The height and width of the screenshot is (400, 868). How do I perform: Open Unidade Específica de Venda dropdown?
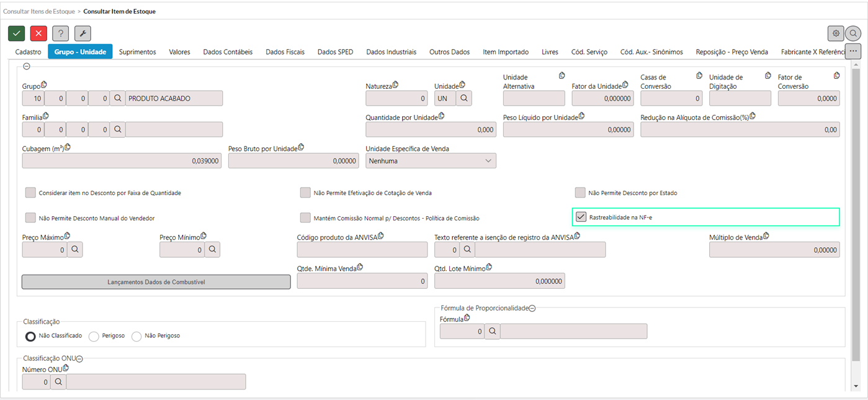tap(431, 161)
